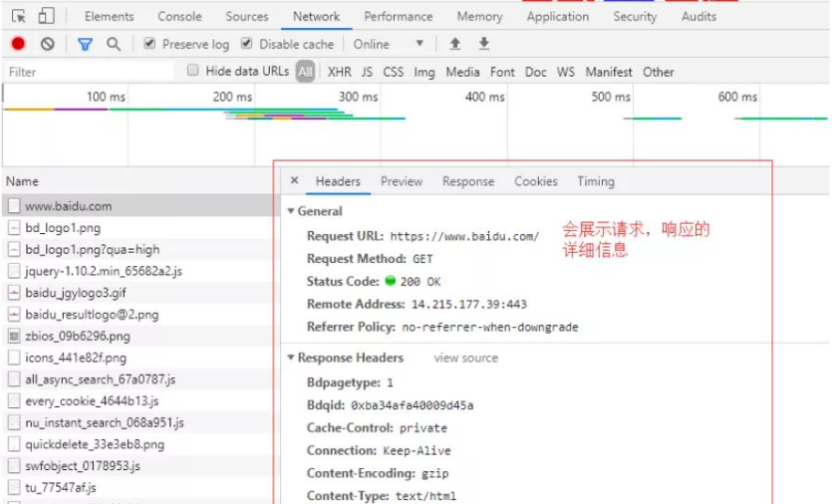Click file icon beside www.baidu.com
Viewport: 832px width, 504px height.
click(14, 206)
